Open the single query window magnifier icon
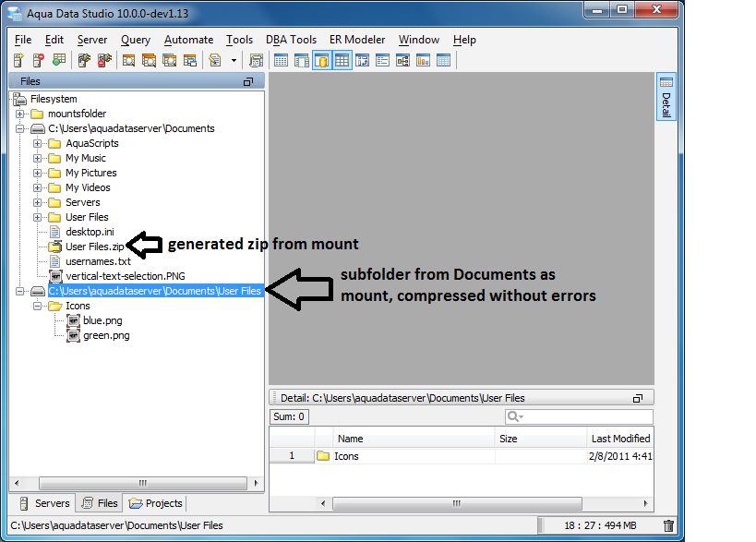 [x=128, y=60]
